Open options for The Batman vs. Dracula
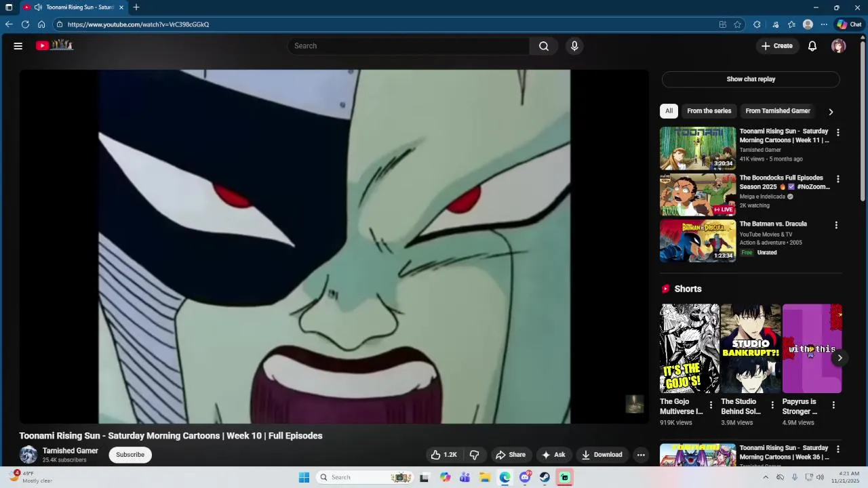 [836, 225]
